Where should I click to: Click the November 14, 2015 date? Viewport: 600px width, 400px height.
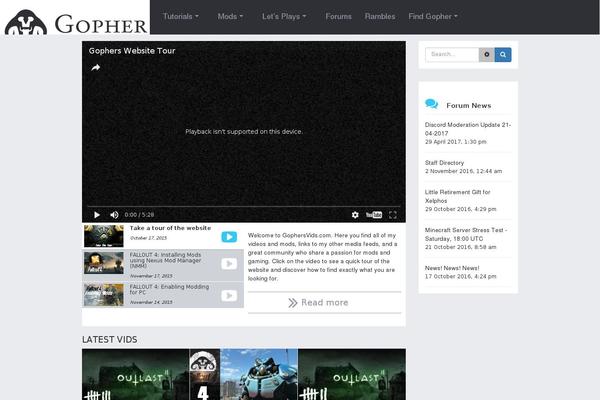tap(151, 302)
